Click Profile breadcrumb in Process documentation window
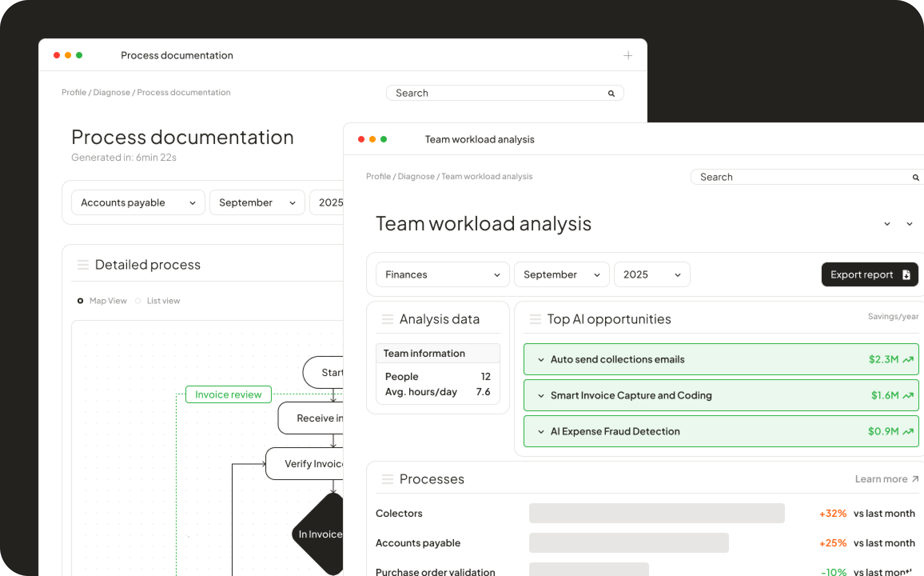 pos(74,92)
